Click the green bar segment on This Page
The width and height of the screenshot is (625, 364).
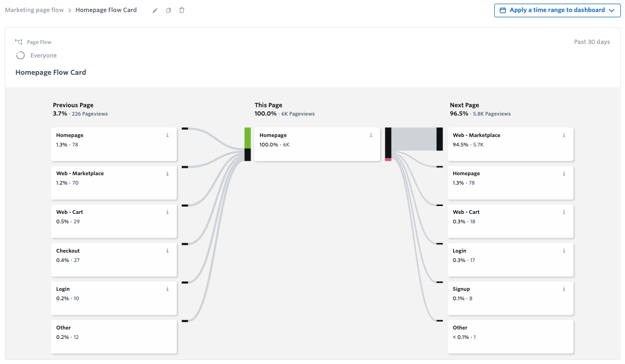tap(247, 138)
